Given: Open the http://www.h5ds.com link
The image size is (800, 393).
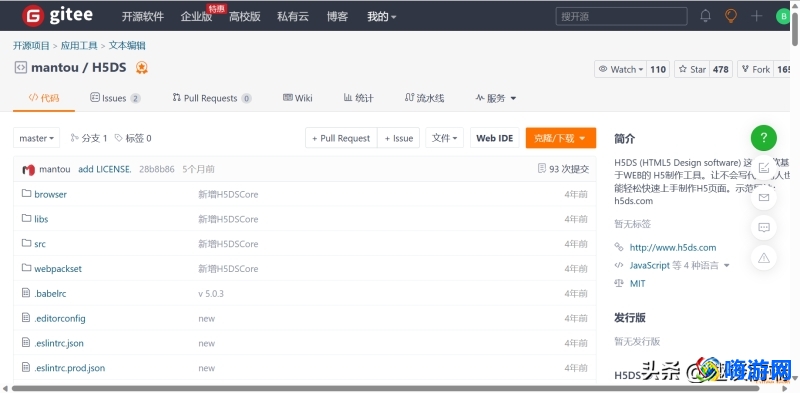Looking at the screenshot, I should coord(673,248).
